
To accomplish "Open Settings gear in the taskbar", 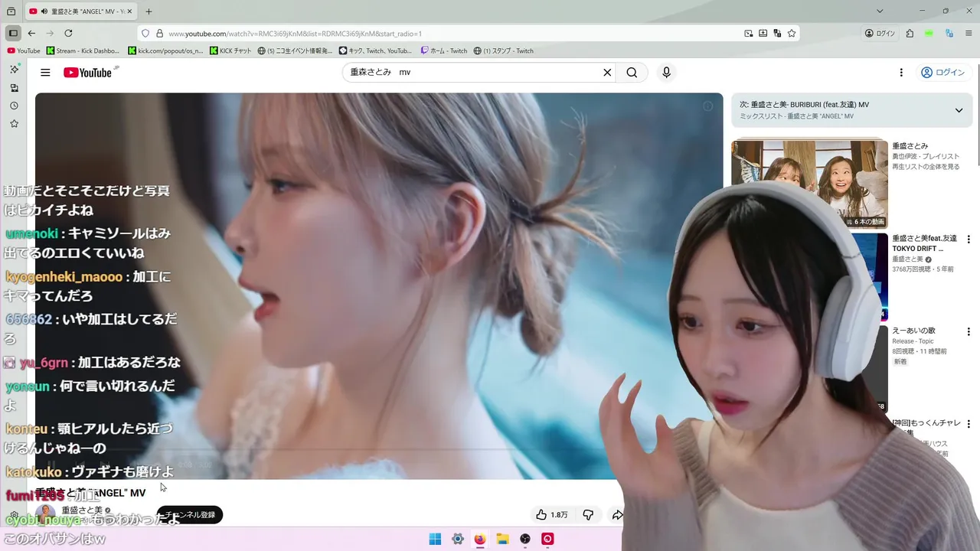I will [458, 539].
